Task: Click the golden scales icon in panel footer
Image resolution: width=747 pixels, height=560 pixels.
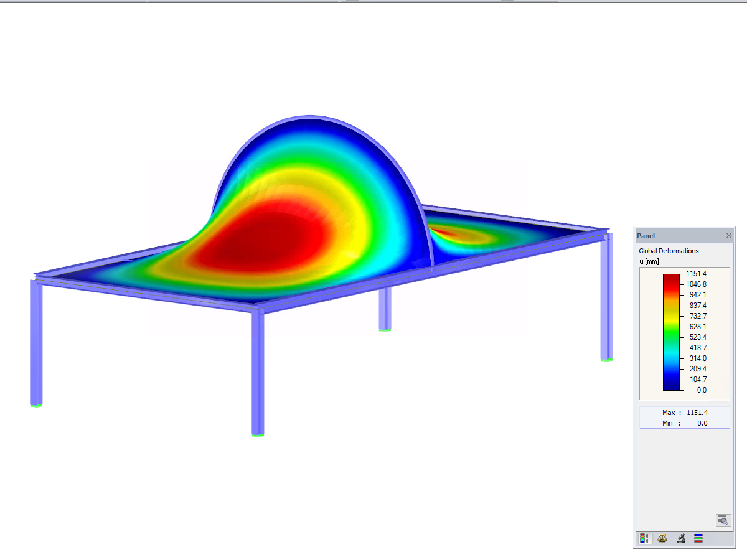Action: [662, 538]
